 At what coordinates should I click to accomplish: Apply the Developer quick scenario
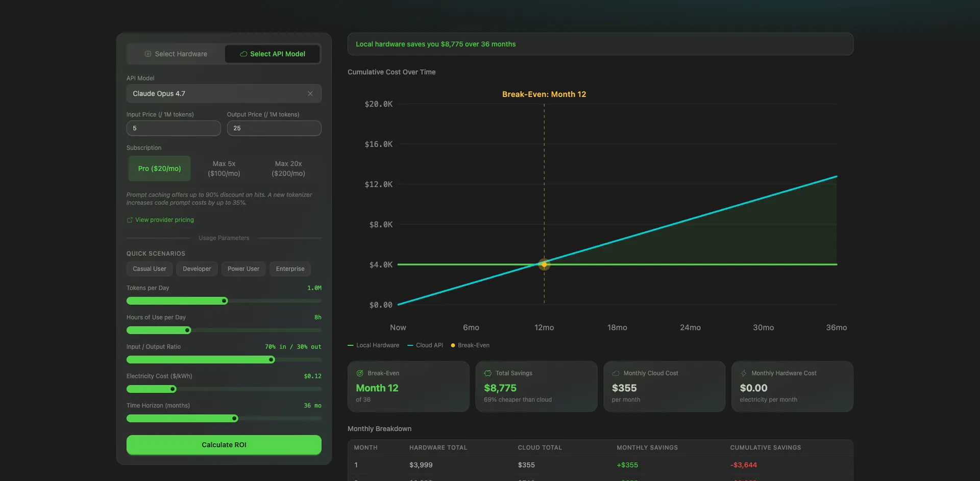tap(197, 269)
